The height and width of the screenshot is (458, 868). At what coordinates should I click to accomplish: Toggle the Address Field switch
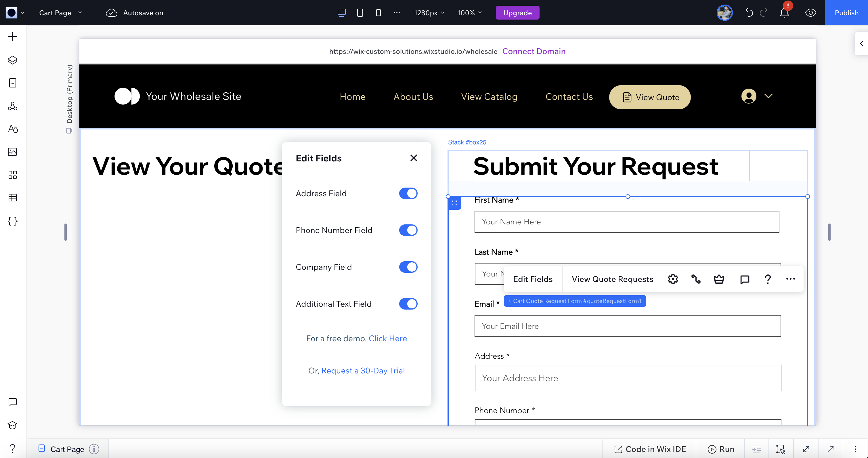click(x=408, y=193)
